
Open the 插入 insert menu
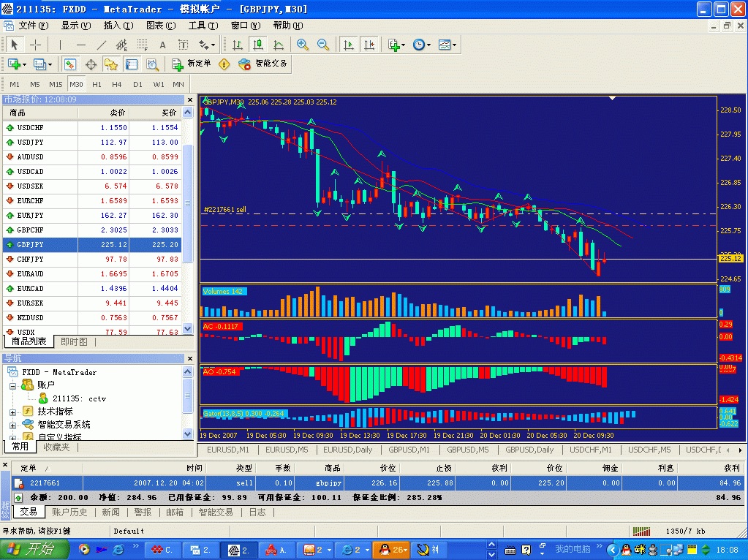118,26
